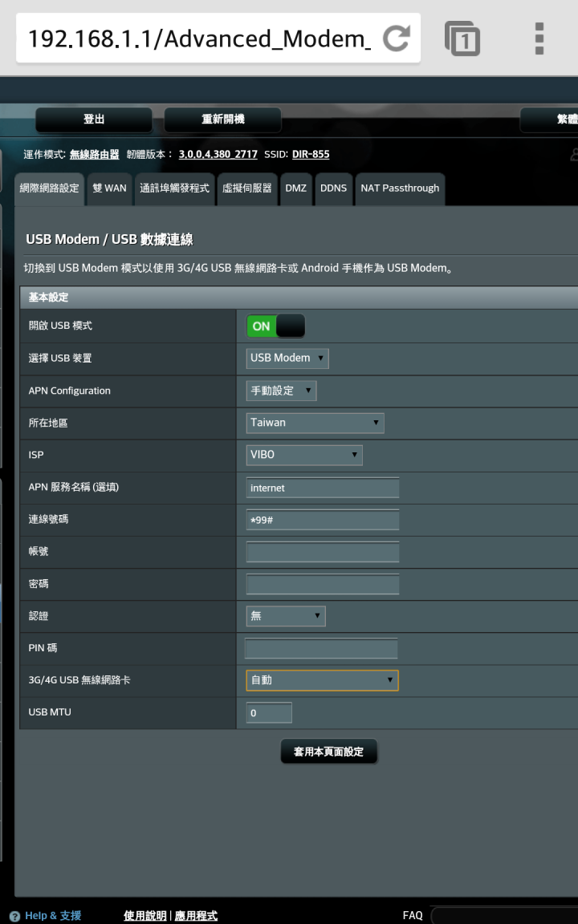Open the firmware version 3.0.0.4.380_2717 link
Viewport: 578px width, 924px height.
coord(218,154)
